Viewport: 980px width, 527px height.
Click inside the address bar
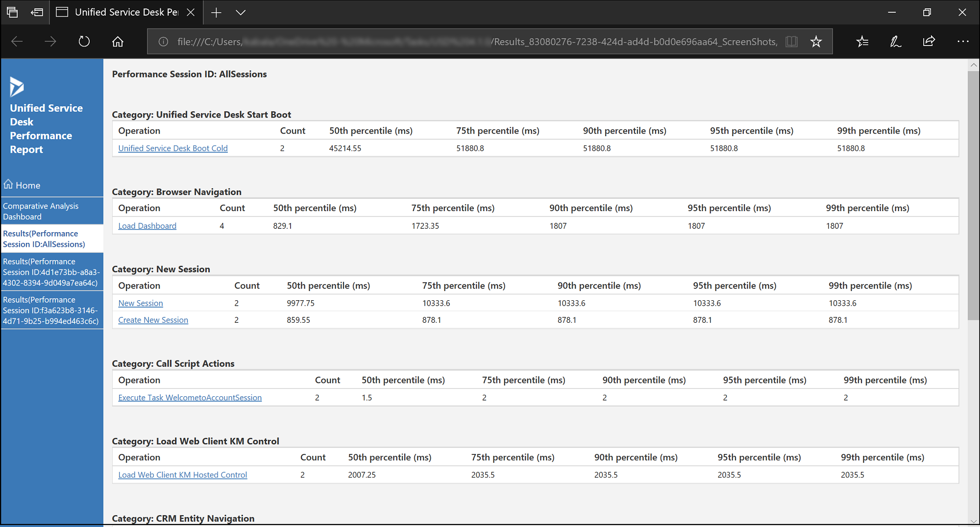(441, 42)
